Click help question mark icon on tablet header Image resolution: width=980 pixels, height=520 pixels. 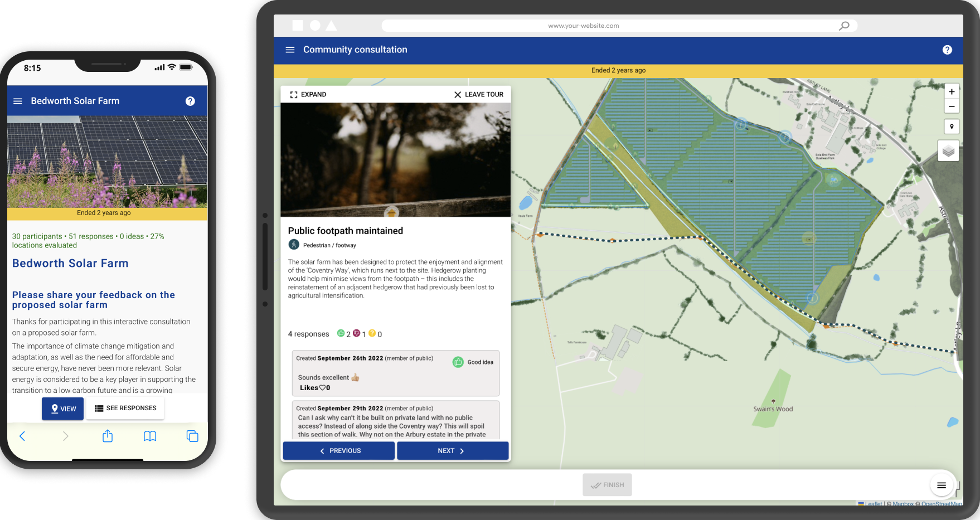click(947, 50)
